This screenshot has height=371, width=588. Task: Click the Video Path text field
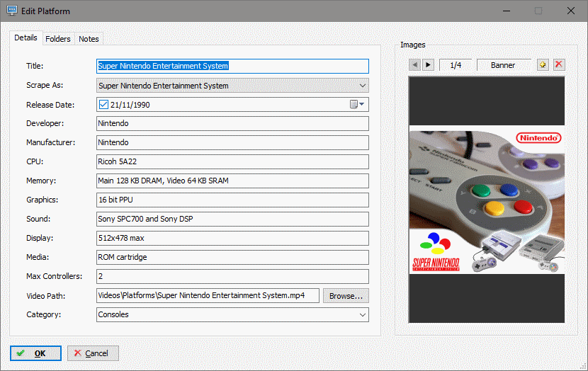click(208, 295)
